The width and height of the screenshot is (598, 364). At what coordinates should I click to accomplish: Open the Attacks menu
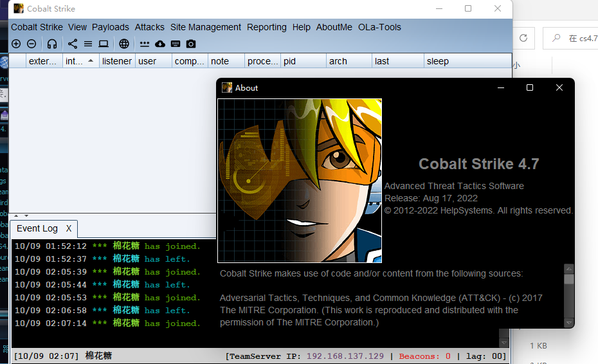pyautogui.click(x=149, y=27)
